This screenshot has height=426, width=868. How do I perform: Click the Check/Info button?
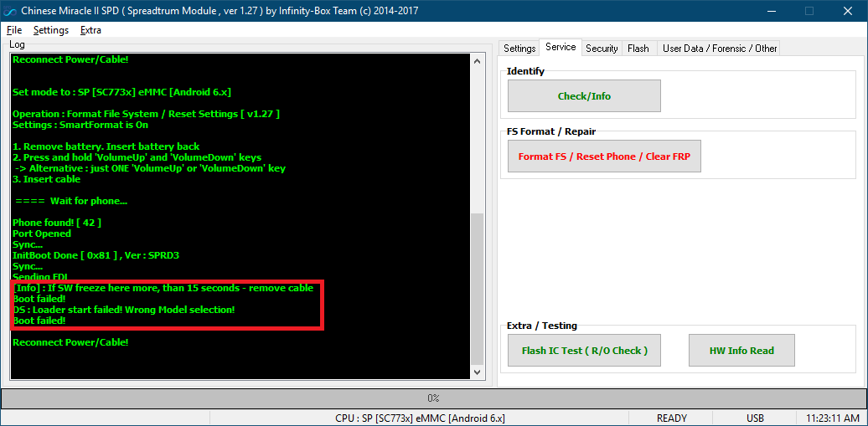coord(584,96)
